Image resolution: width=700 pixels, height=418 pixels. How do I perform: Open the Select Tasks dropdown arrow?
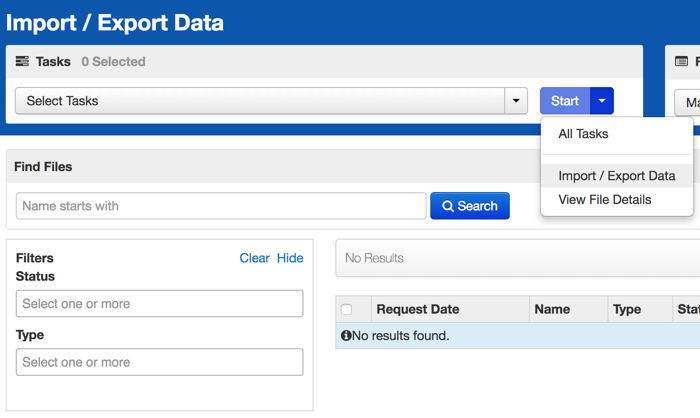[515, 101]
